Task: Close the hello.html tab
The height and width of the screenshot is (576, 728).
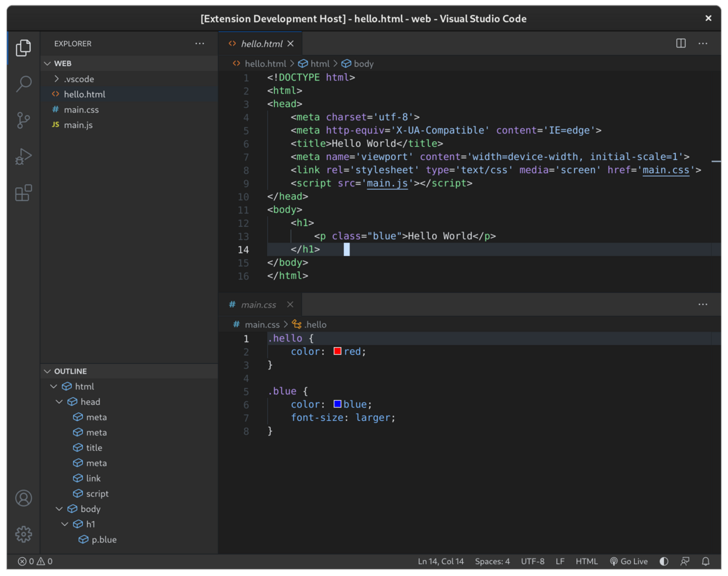Action: (291, 44)
